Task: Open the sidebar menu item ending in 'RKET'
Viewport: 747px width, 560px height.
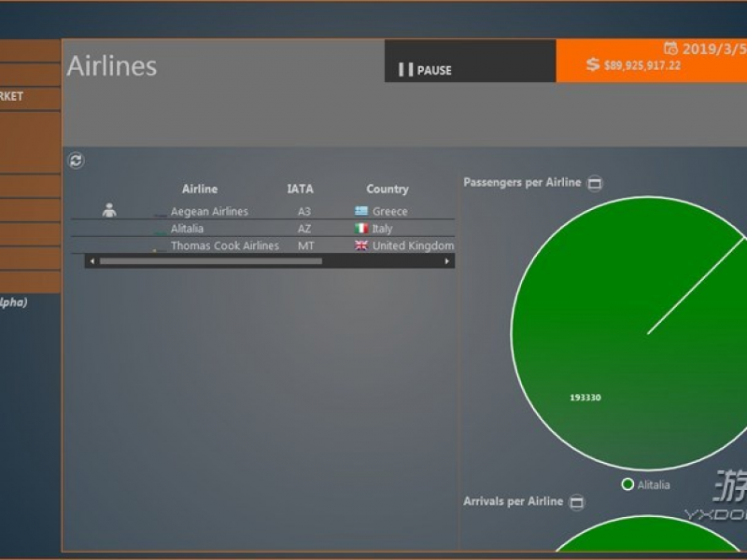Action: point(28,96)
